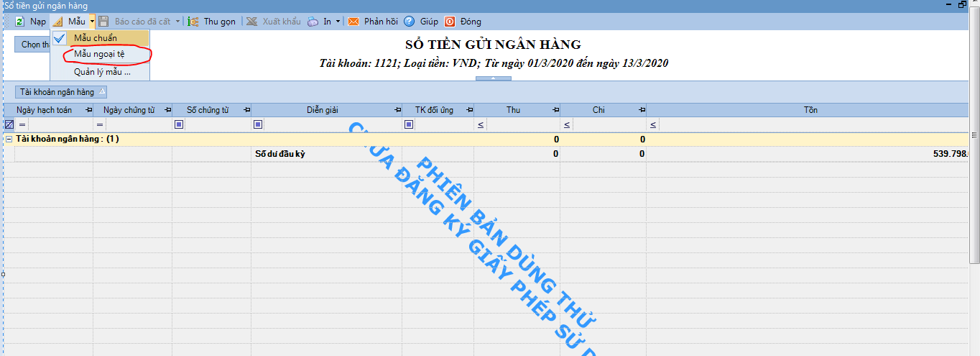Click the Thu filter input field

click(x=523, y=124)
